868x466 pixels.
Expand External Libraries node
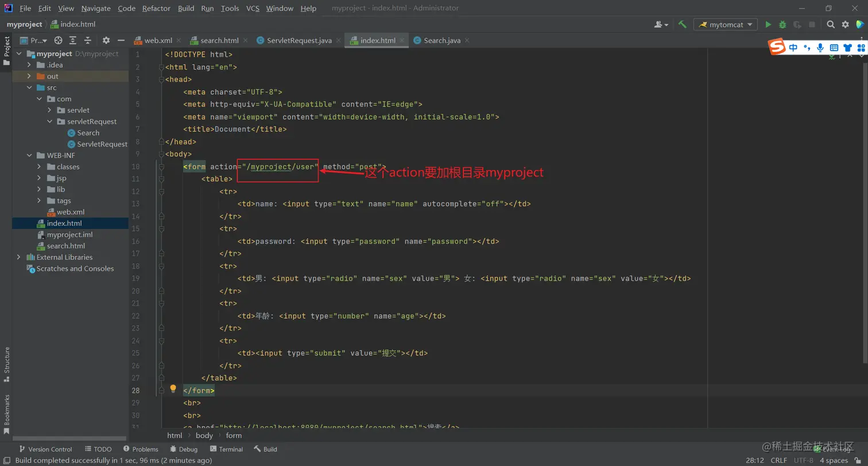pos(20,257)
